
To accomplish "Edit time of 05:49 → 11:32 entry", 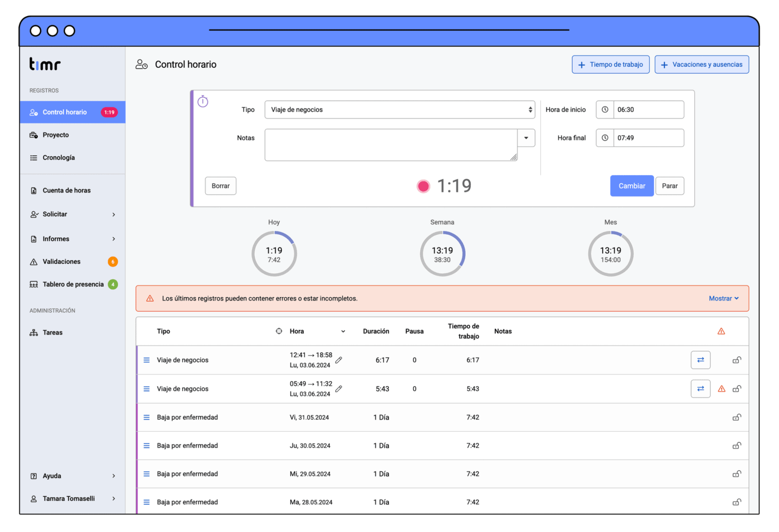I will (x=338, y=389).
